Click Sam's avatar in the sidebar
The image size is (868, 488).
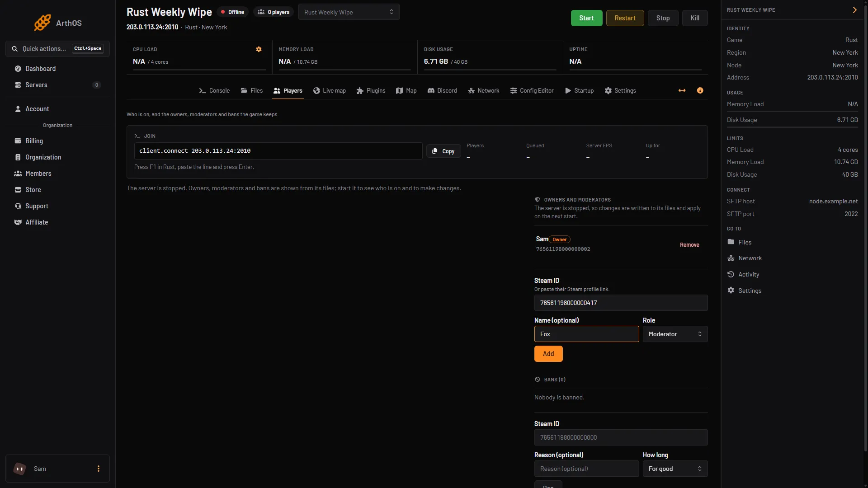click(20, 469)
